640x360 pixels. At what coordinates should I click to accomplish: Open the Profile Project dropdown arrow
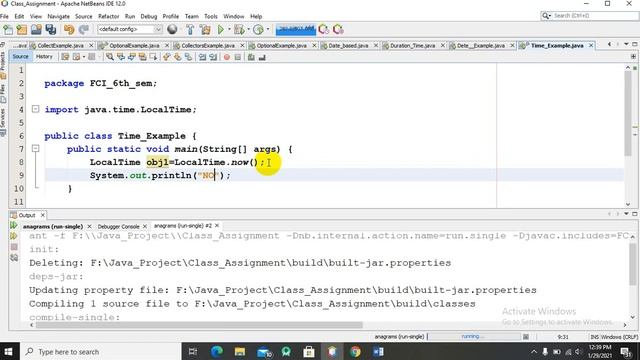pyautogui.click(x=268, y=29)
